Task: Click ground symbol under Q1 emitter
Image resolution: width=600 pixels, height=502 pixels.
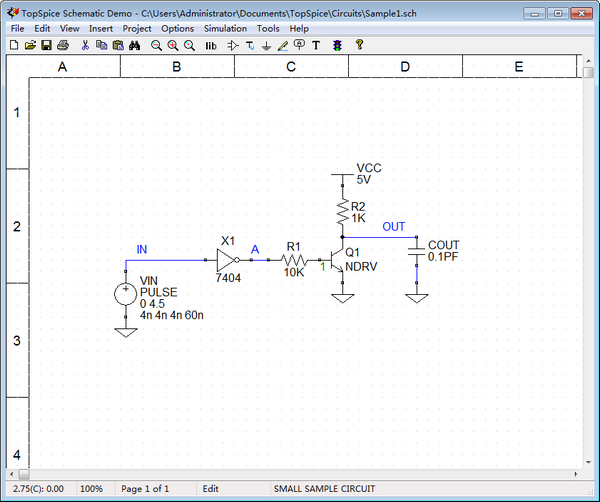Action: tap(342, 298)
